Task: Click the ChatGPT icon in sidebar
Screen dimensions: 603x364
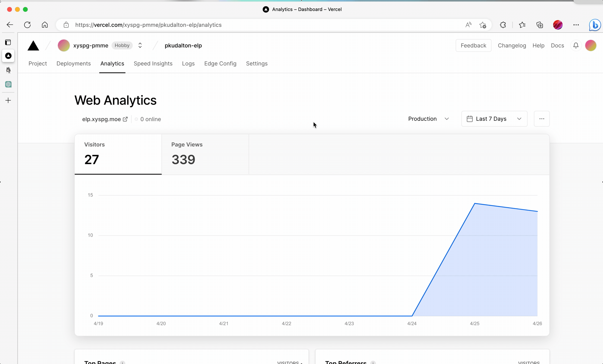Action: [8, 84]
